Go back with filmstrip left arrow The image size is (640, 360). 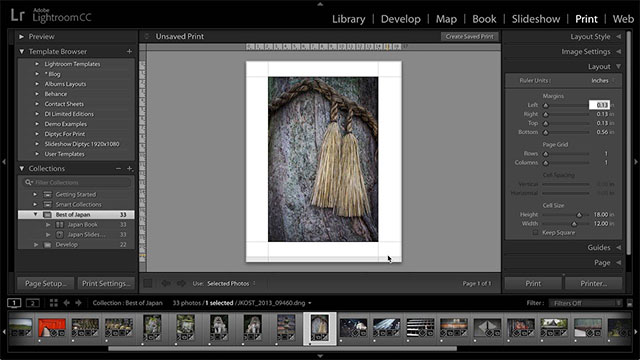pyautogui.click(x=66, y=303)
